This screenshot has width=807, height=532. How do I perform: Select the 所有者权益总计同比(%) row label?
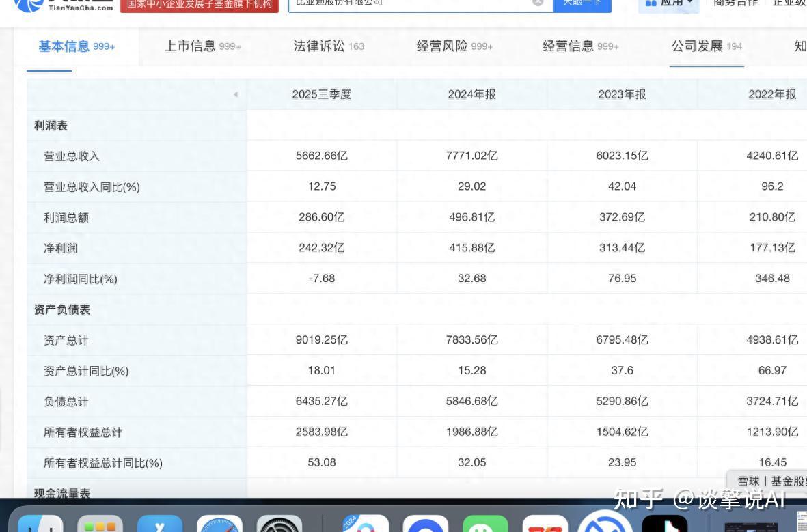[x=103, y=463]
